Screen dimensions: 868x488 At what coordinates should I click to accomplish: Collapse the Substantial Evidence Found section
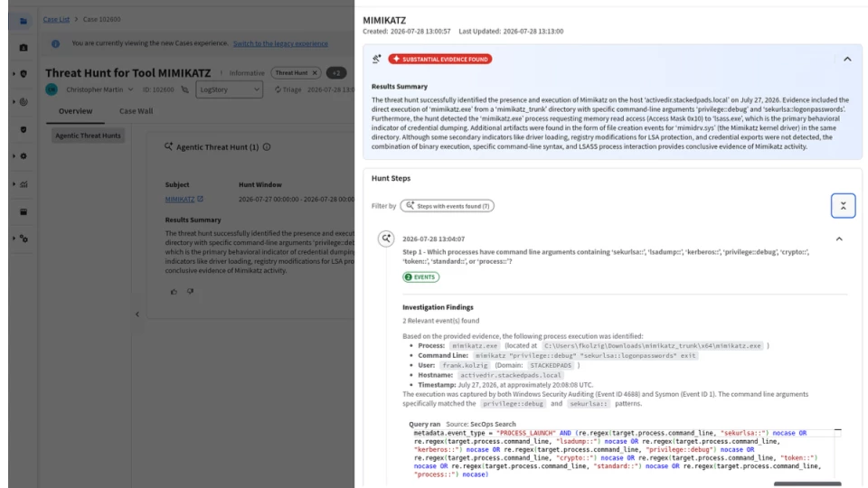tap(847, 60)
